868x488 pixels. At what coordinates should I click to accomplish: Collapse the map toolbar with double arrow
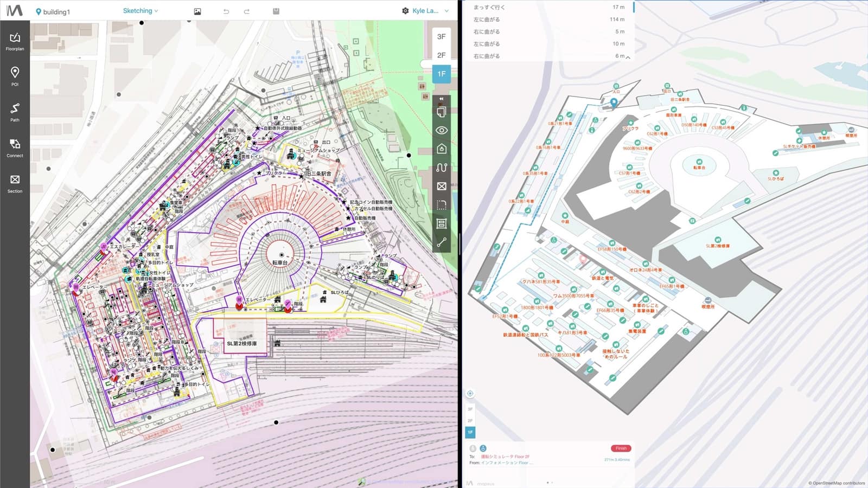click(442, 99)
